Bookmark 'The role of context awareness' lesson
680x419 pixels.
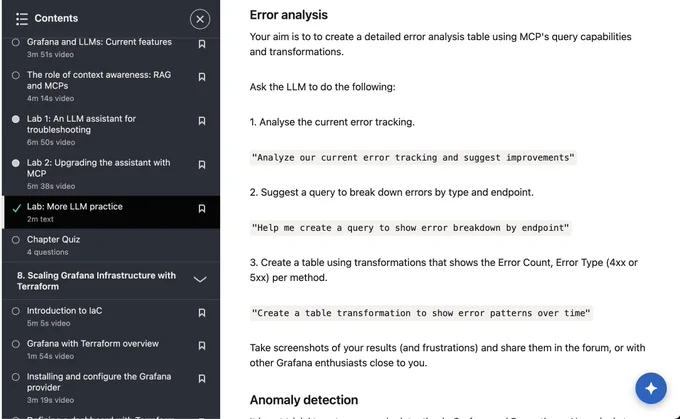(202, 77)
